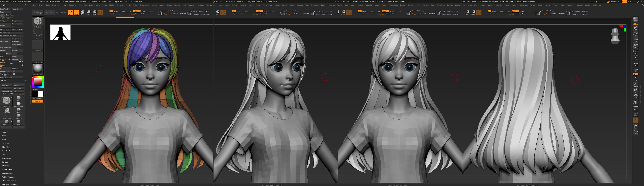Expand the FiberMesh brush section

(x=6, y=151)
